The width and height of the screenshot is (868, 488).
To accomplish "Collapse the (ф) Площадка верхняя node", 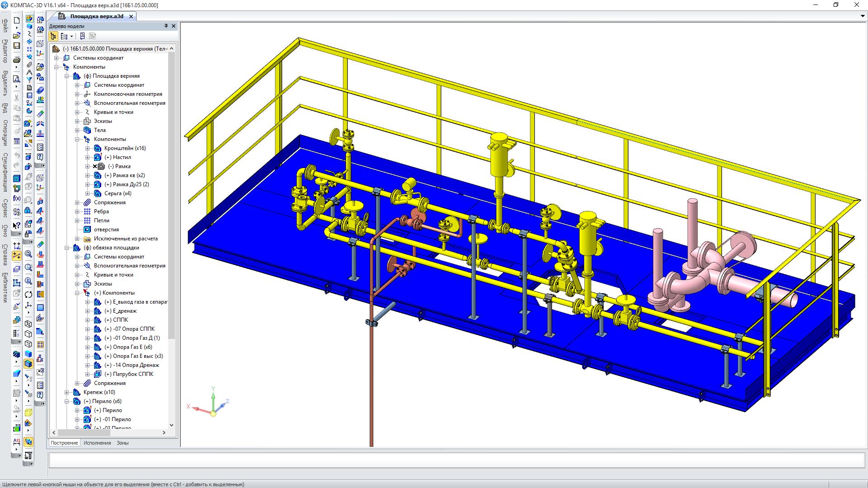I will (66, 76).
